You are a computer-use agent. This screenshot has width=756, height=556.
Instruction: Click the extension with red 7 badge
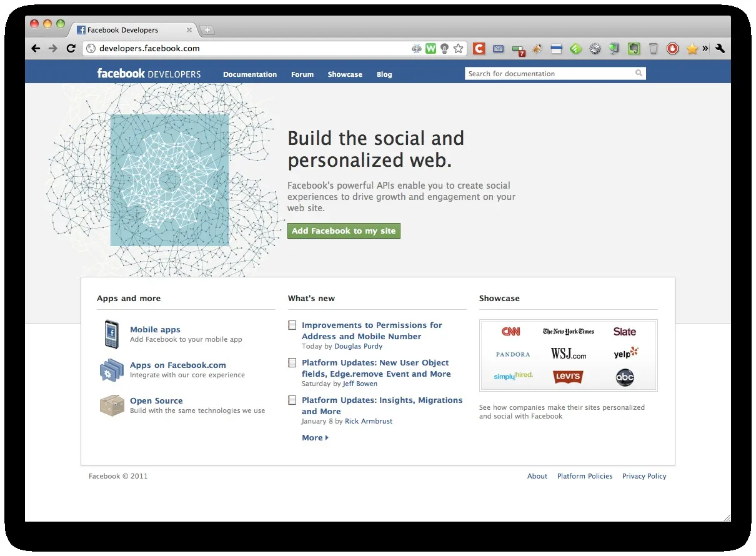518,50
